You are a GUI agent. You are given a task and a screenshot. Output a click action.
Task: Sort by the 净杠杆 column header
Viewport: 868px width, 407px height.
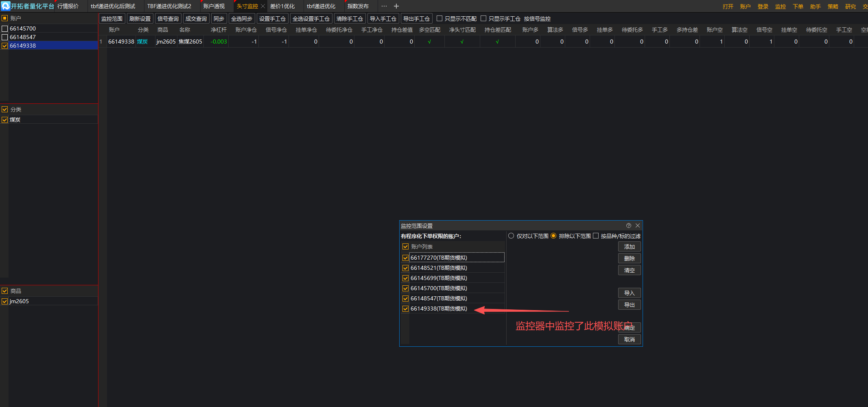(219, 30)
